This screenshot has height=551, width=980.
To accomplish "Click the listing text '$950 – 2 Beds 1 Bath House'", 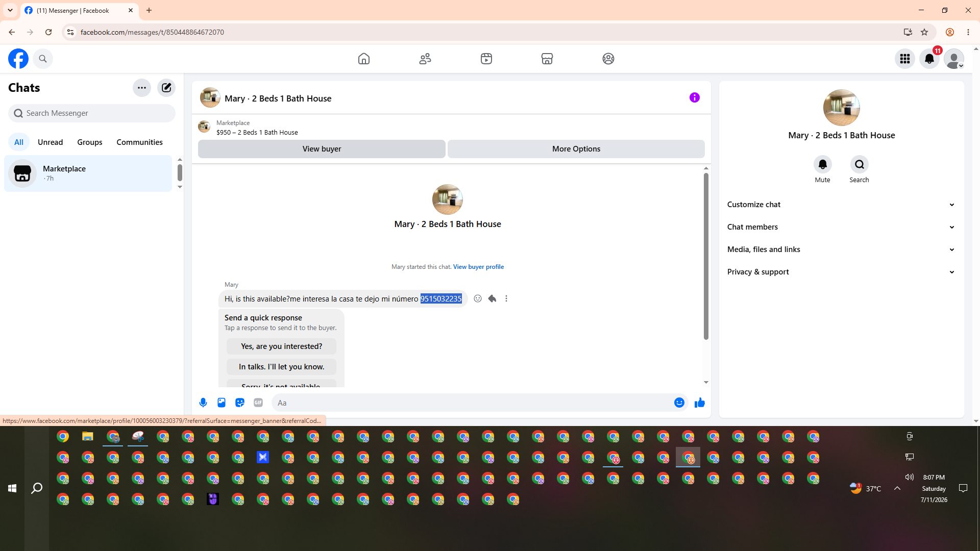I will click(257, 133).
